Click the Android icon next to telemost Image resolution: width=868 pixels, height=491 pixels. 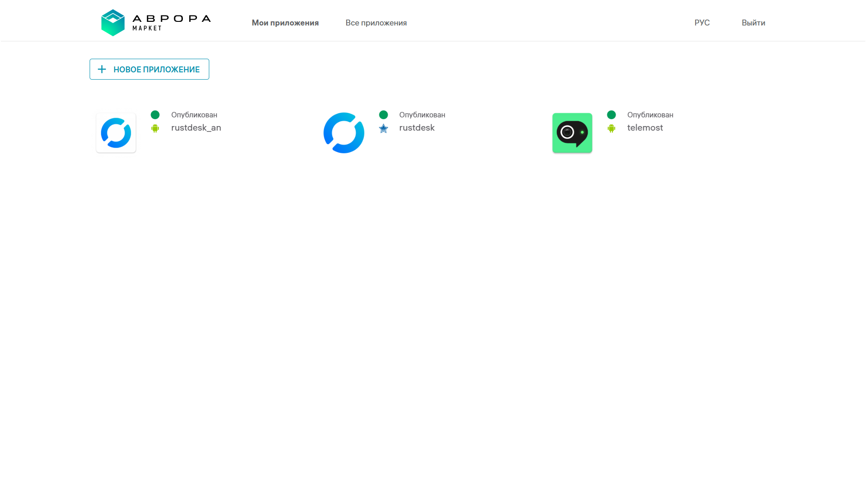[x=611, y=128]
